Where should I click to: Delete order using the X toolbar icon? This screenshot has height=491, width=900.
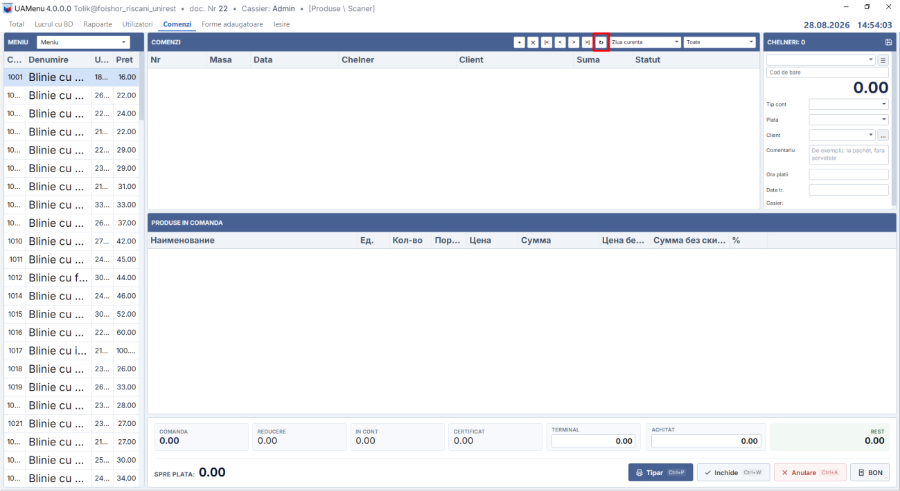coord(533,42)
